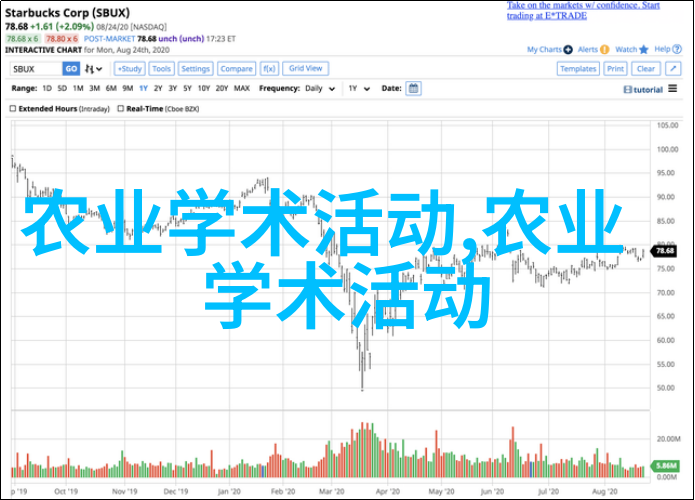Open the Frequency Daily dropdown

click(320, 89)
